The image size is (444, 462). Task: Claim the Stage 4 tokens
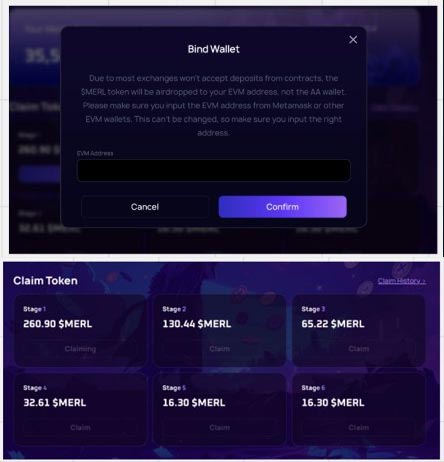[x=80, y=427]
